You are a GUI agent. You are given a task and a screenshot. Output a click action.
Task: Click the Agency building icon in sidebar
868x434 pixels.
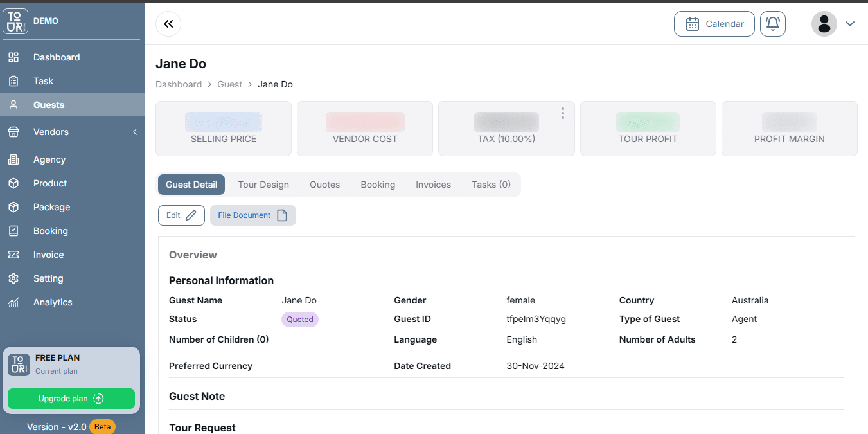click(13, 159)
